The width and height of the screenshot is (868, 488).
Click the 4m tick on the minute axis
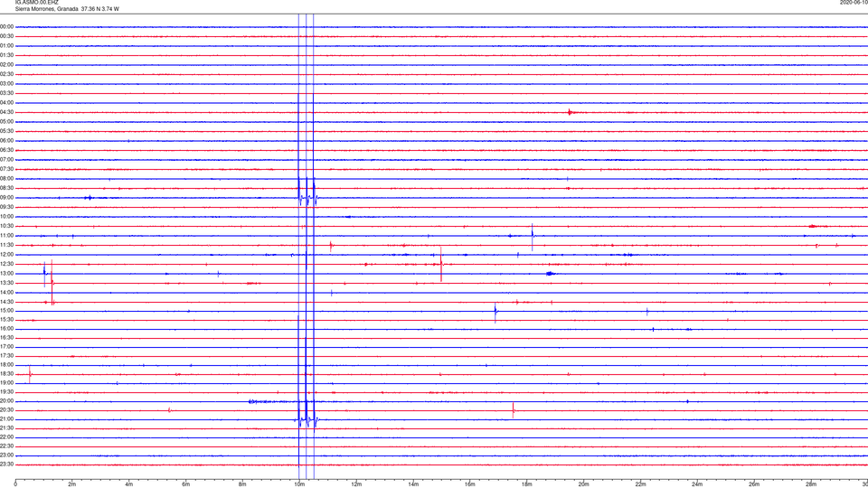click(129, 484)
